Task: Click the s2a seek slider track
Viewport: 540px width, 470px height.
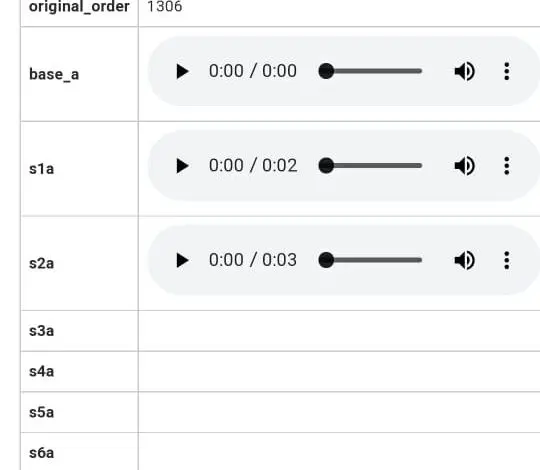Action: [371, 260]
